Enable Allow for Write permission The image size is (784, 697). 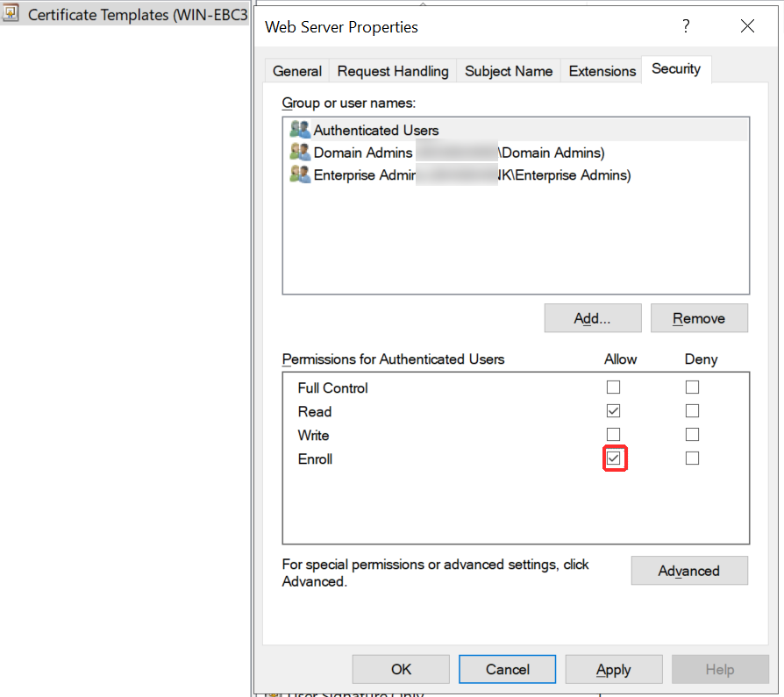pos(613,434)
